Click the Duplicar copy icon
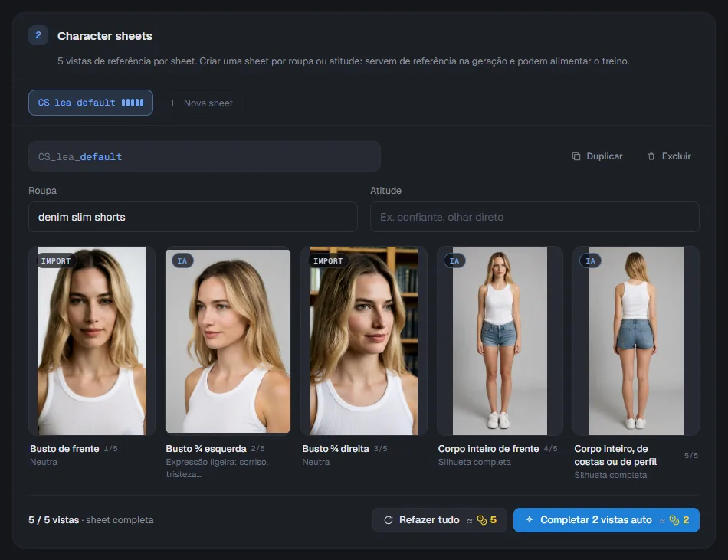 [576, 156]
